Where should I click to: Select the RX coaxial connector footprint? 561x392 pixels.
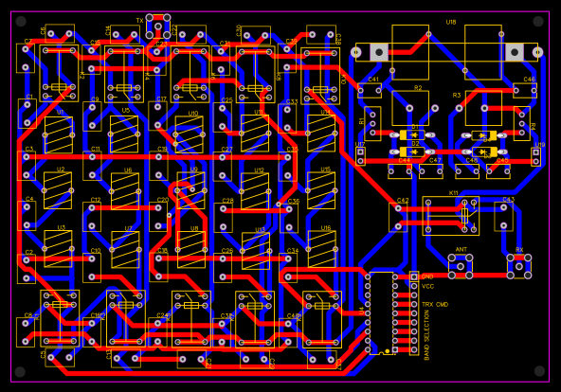pyautogui.click(x=519, y=267)
